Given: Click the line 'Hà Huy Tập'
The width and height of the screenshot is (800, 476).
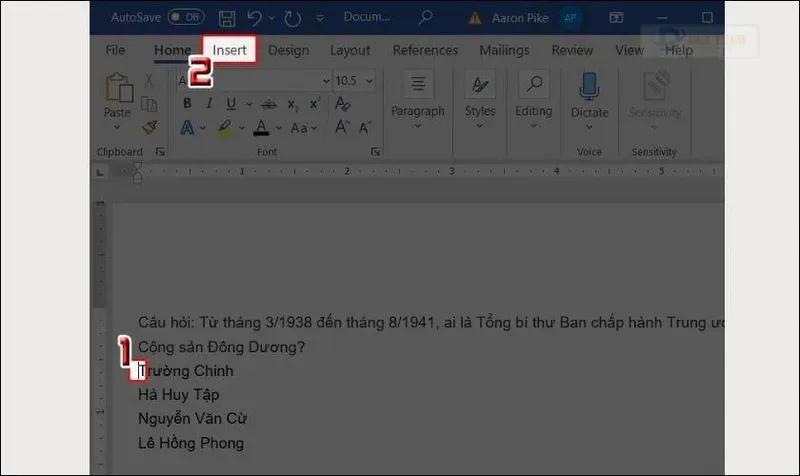Looking at the screenshot, I should pyautogui.click(x=179, y=395).
